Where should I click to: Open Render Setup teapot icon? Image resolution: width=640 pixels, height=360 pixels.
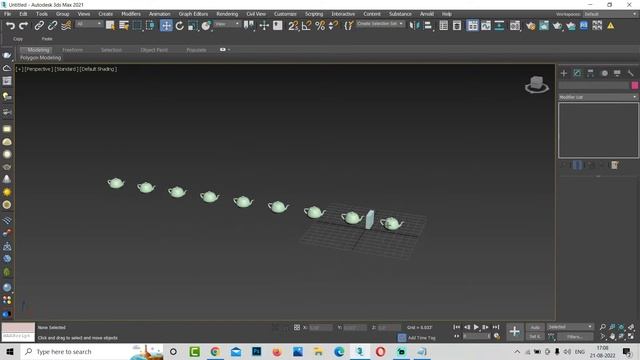[x=531, y=26]
